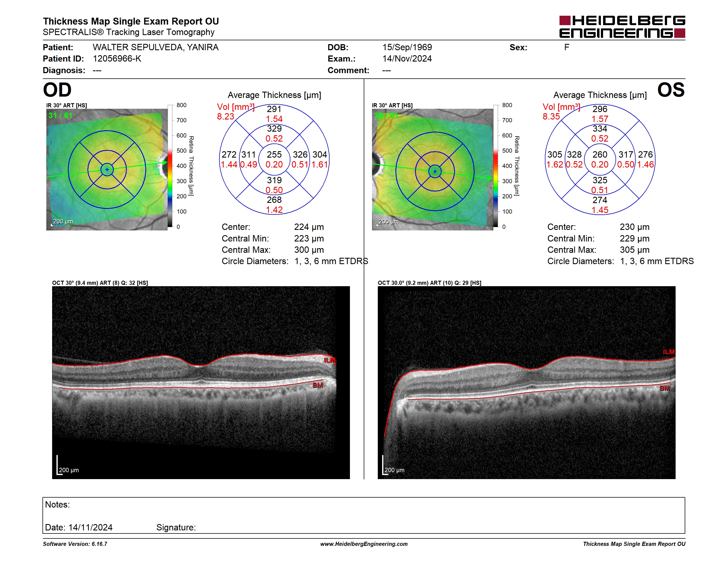This screenshot has width=728, height=563.
Task: Click OD inner nasal thickness 326
Action: coord(300,155)
